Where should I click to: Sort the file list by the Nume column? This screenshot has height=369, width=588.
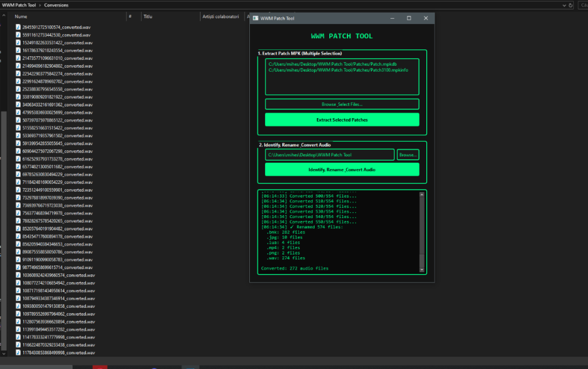coord(21,16)
